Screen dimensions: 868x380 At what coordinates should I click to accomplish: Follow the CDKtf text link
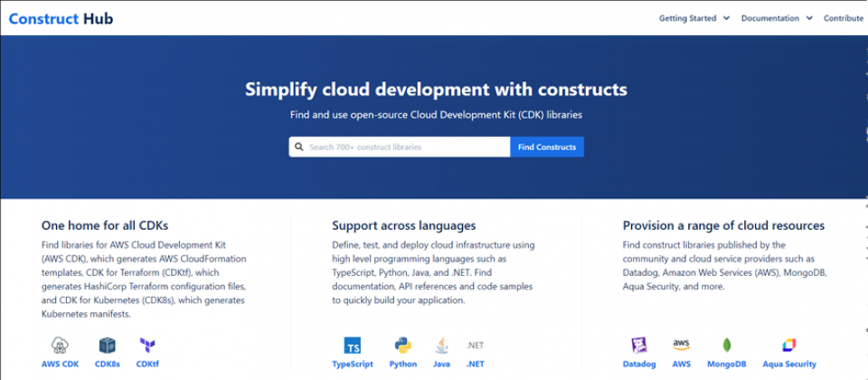point(147,365)
